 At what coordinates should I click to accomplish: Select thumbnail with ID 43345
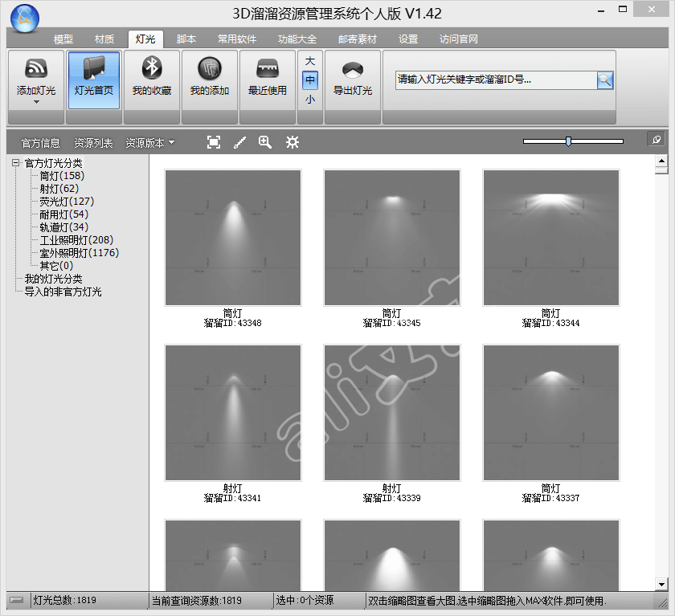(392, 238)
